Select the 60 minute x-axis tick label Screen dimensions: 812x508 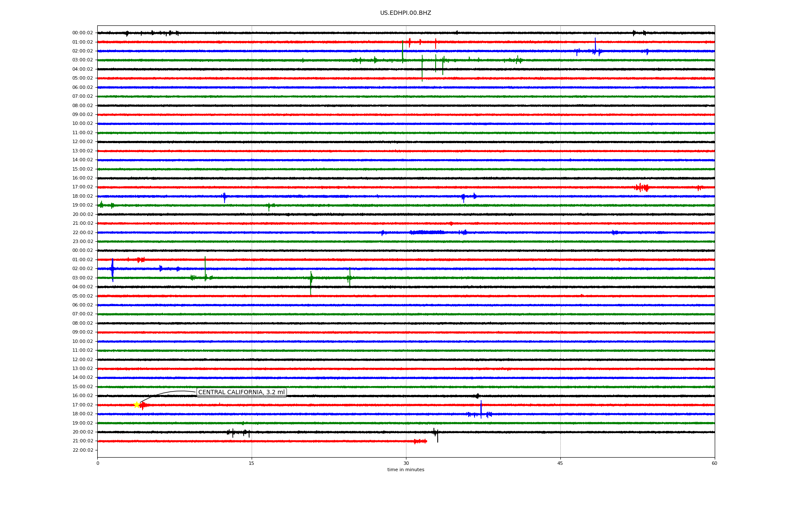coord(714,463)
